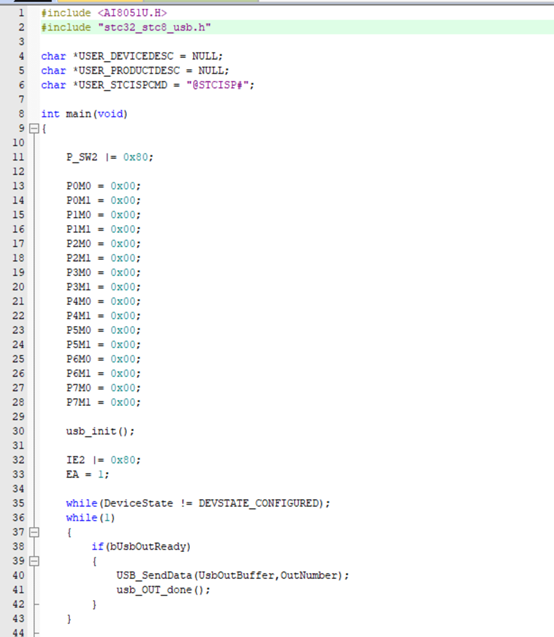Click USER_DEVICEDESC variable name
The width and height of the screenshot is (554, 637).
click(126, 56)
